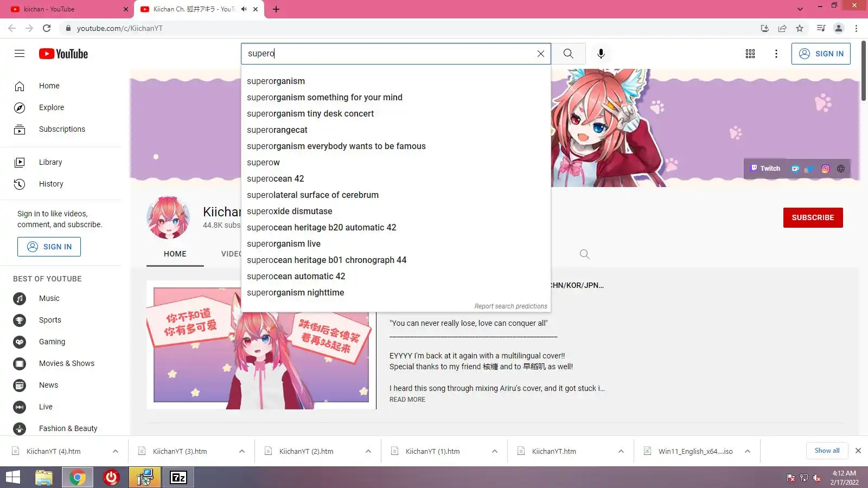Click the address bar URL
This screenshot has height=488, width=868.
[119, 28]
